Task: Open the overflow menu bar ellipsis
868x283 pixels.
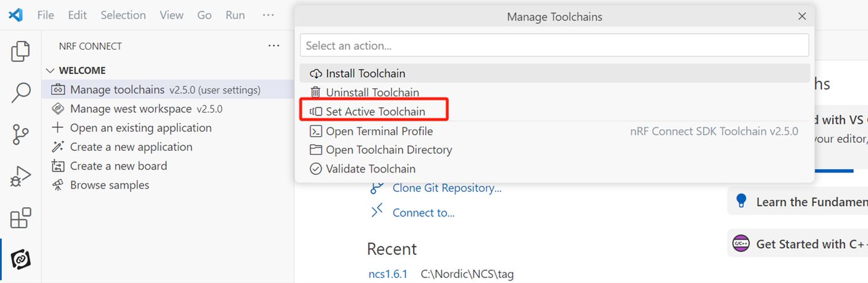Action: click(268, 15)
